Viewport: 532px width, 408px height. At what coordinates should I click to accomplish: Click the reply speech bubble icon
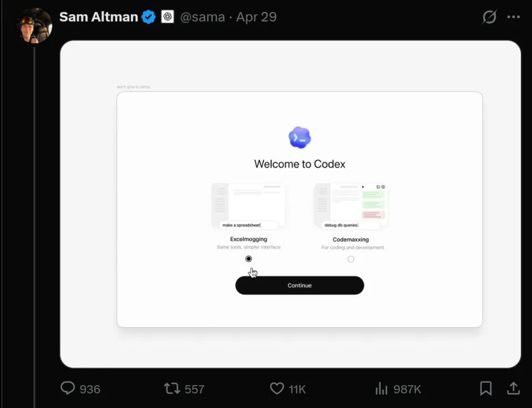tap(68, 388)
